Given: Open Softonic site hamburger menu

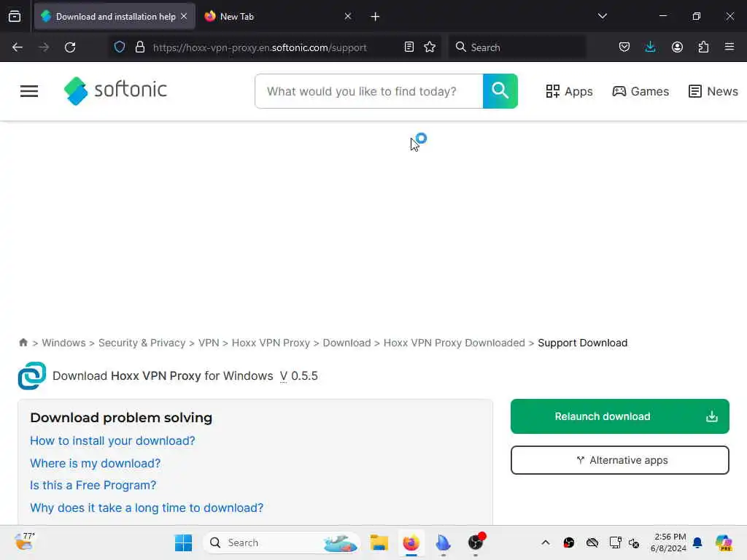Looking at the screenshot, I should tap(29, 91).
